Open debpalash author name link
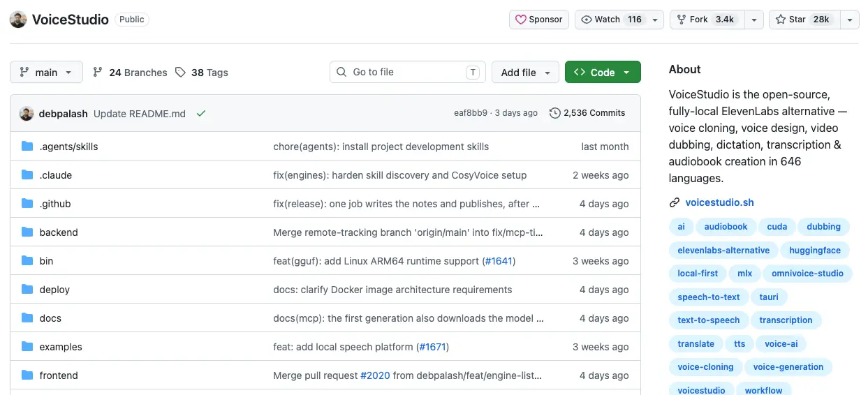Viewport: 868px width, 395px height. coord(64,114)
